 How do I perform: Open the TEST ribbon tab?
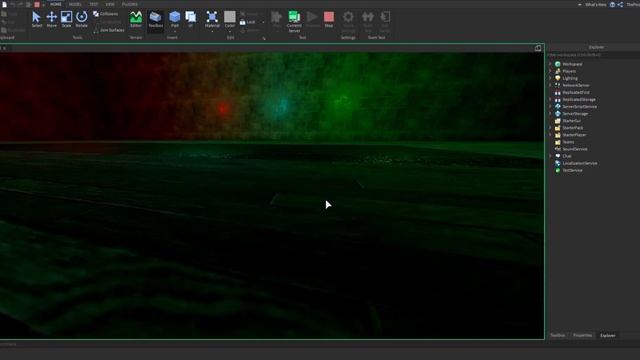tap(93, 4)
